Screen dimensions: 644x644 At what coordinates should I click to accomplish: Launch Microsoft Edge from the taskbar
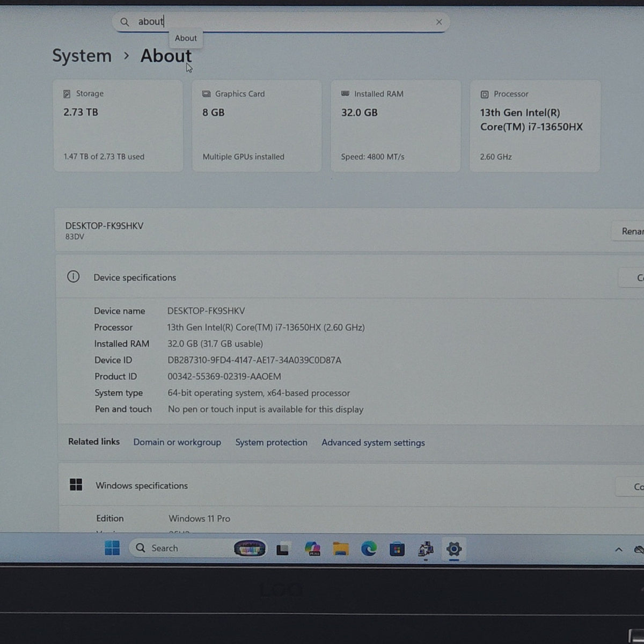tap(369, 548)
